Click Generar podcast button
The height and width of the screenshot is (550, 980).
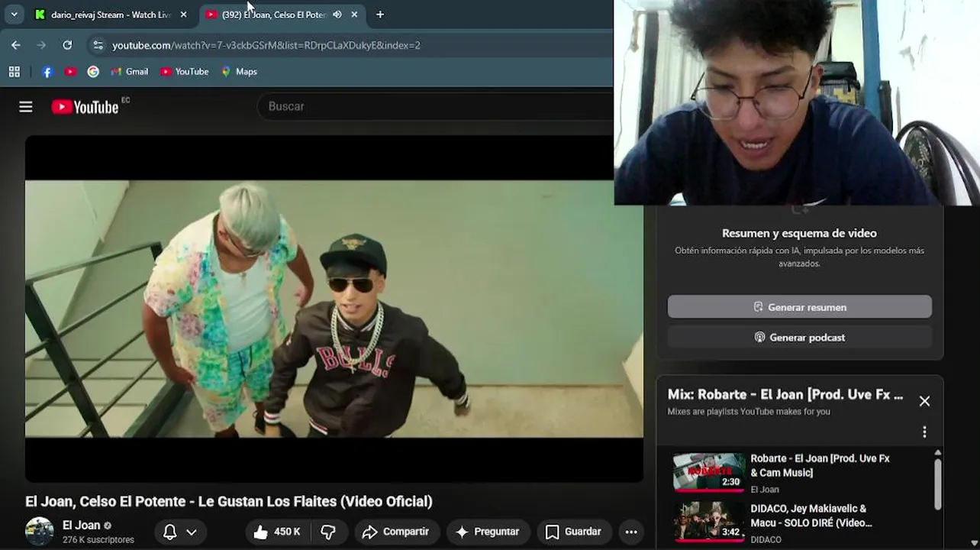point(800,337)
